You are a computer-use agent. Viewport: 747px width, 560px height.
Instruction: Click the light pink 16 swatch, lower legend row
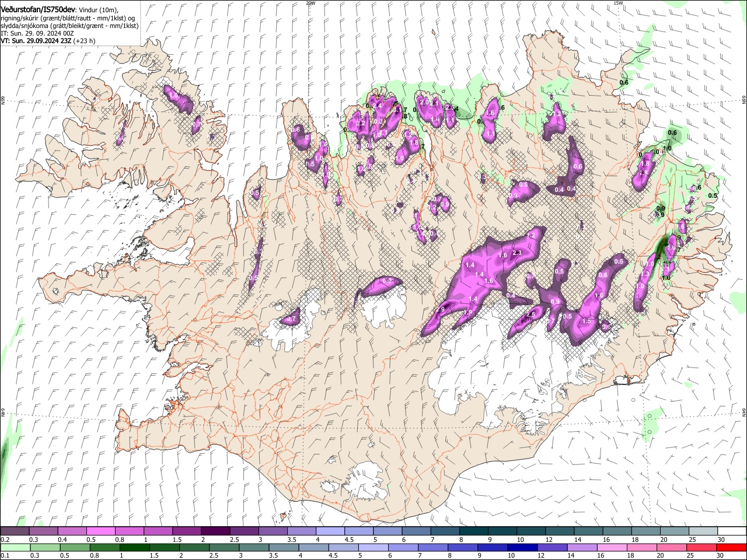[x=612, y=548]
